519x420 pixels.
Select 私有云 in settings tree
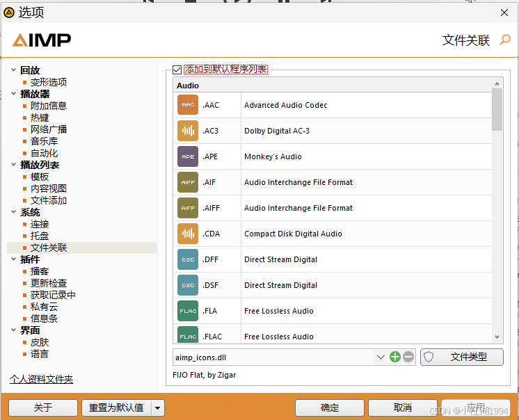44,307
